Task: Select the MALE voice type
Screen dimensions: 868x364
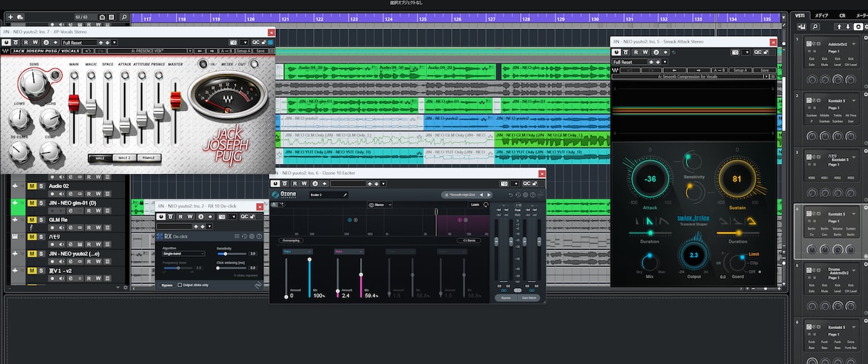Action: click(x=100, y=158)
